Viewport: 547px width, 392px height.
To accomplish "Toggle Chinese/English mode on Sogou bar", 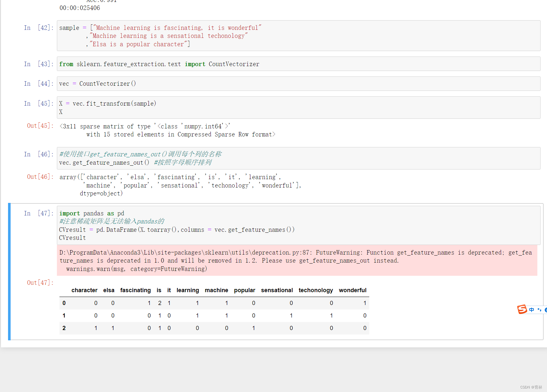I will [532, 310].
